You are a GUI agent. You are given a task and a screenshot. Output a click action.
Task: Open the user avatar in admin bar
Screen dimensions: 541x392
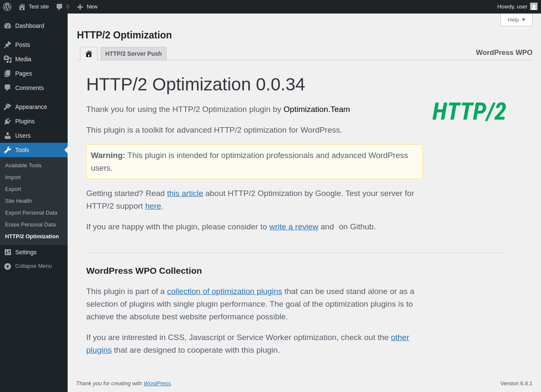pos(534,6)
